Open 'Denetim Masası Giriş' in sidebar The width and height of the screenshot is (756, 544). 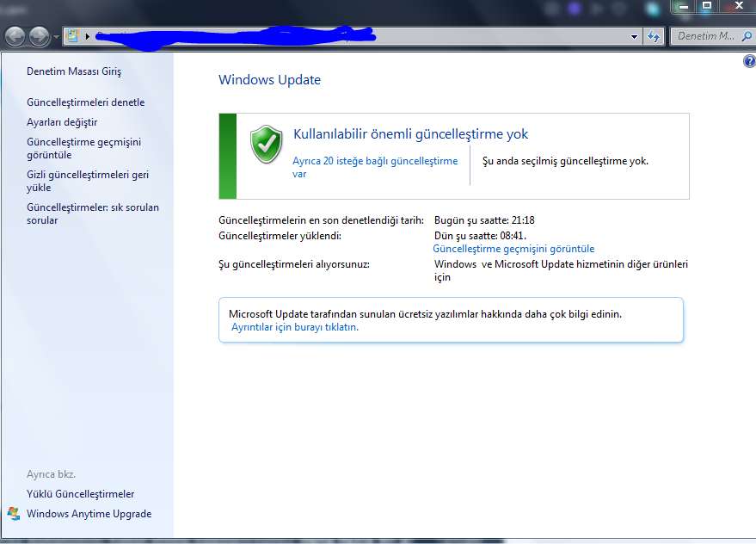click(x=74, y=71)
